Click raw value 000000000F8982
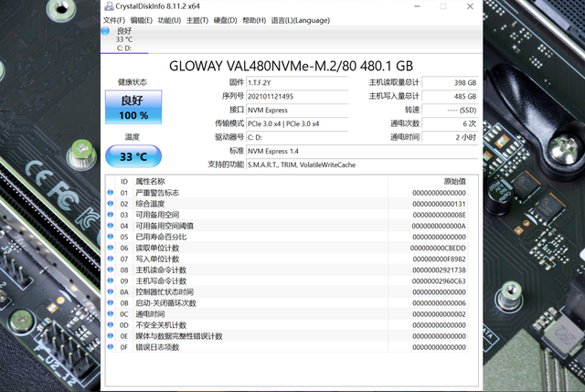 pyautogui.click(x=439, y=259)
